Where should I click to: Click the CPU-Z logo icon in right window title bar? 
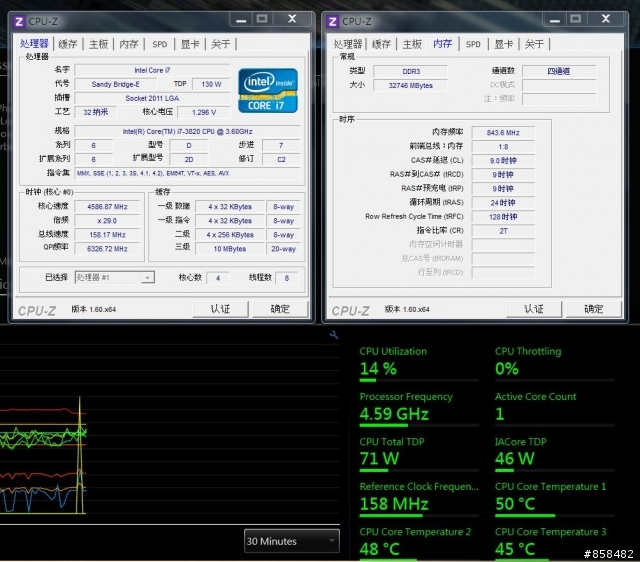pyautogui.click(x=332, y=21)
